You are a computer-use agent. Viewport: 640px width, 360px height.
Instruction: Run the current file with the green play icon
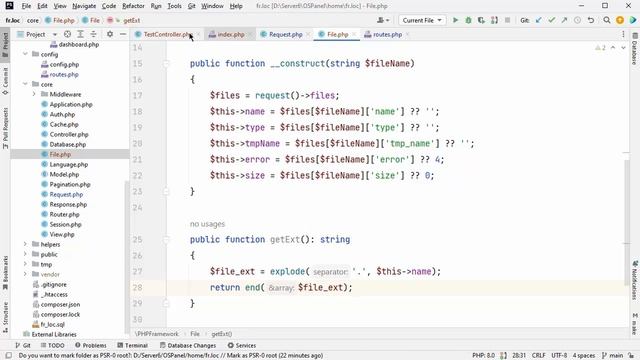point(456,20)
